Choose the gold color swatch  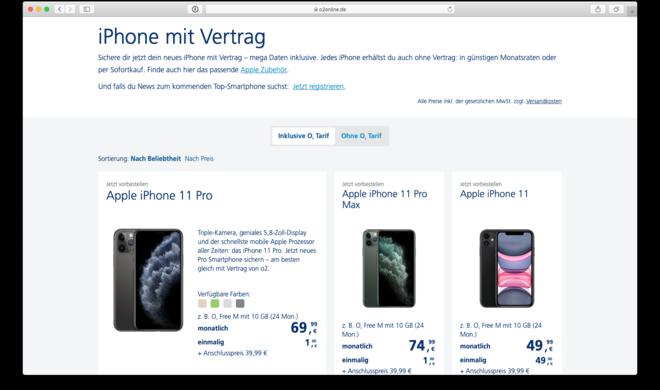pos(202,303)
